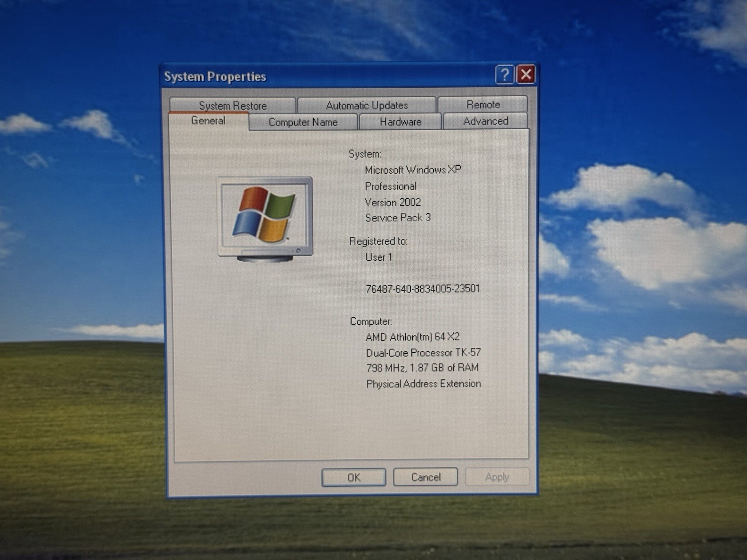Confirm with the OK button
The width and height of the screenshot is (747, 560).
(x=354, y=477)
